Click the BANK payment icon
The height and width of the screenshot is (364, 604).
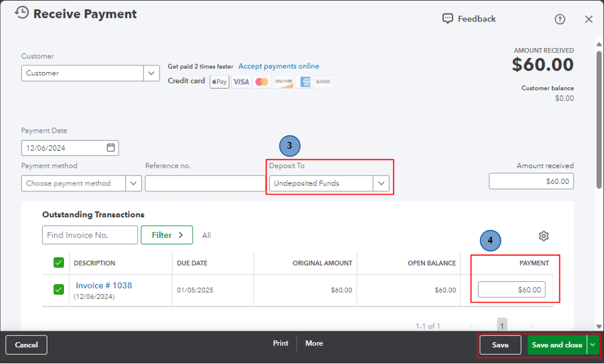click(323, 81)
